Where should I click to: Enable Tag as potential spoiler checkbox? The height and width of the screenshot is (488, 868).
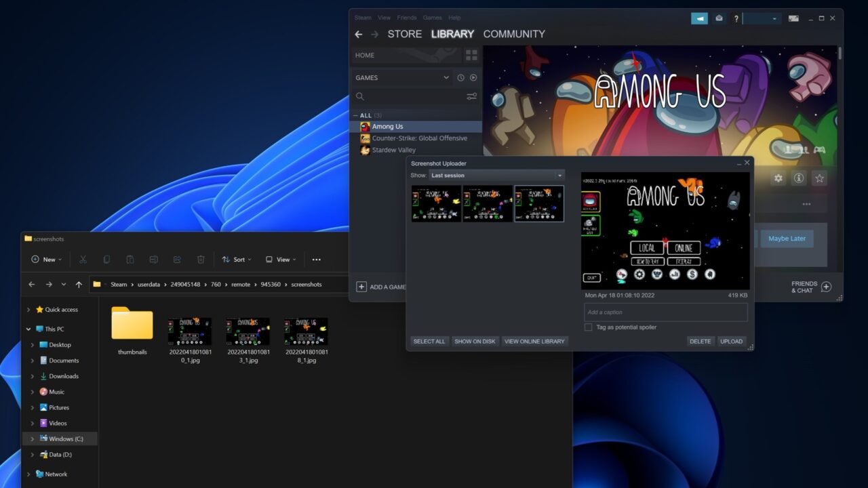click(x=588, y=327)
